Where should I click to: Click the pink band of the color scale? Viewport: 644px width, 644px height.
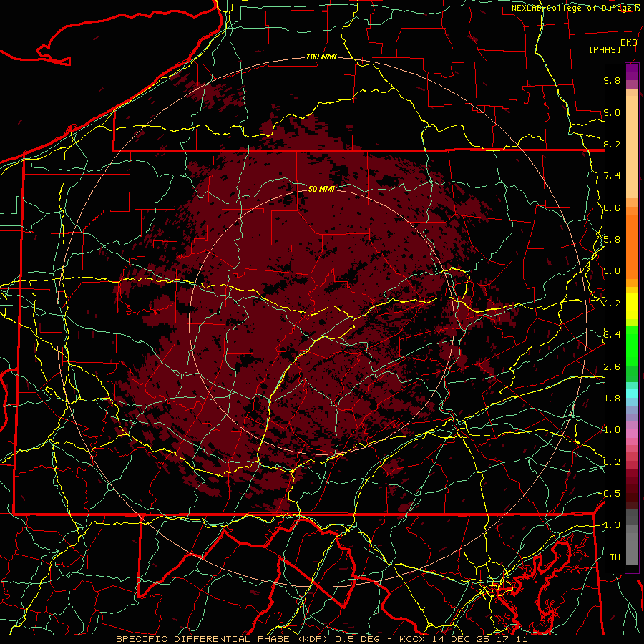(632, 434)
